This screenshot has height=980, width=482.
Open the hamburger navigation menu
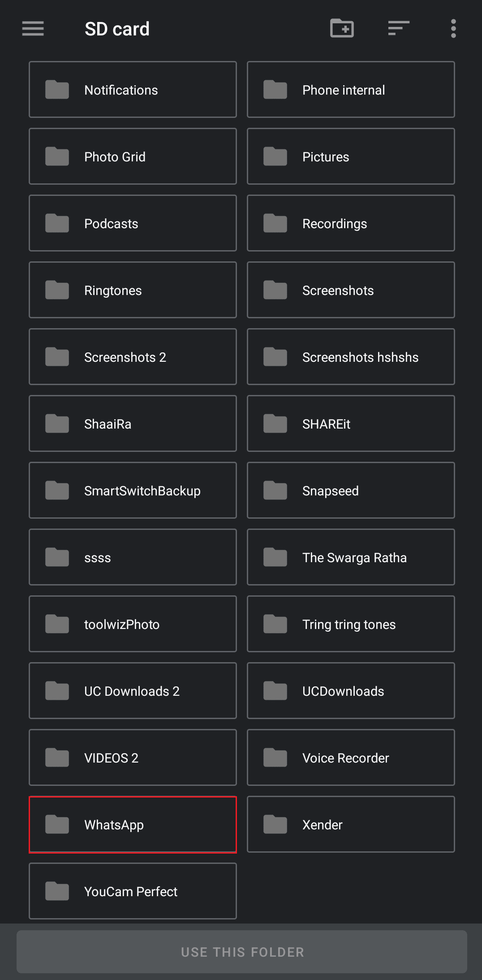(33, 29)
